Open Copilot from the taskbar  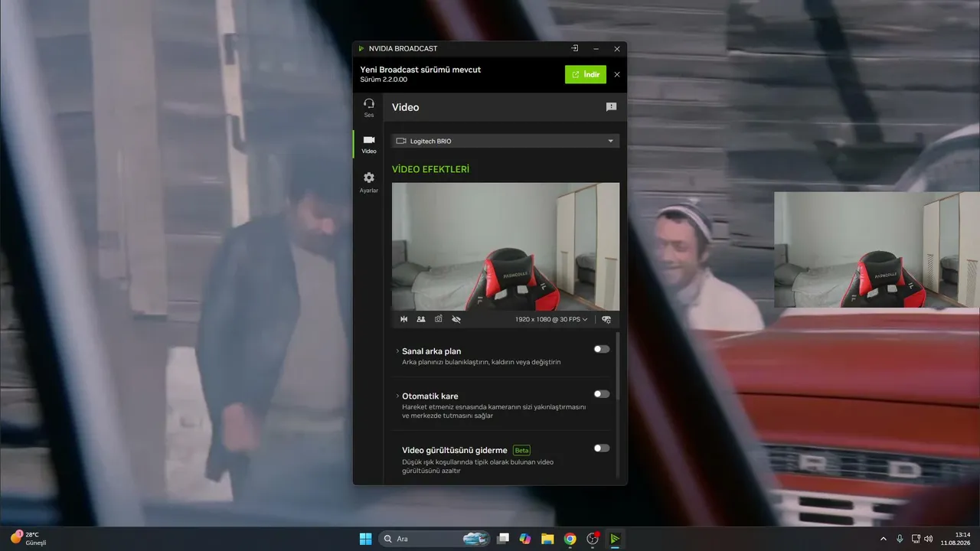pos(525,539)
